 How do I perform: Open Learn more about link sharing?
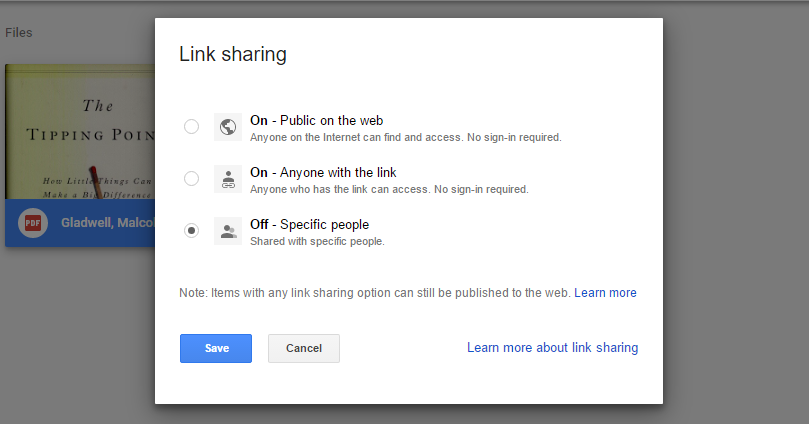(553, 348)
